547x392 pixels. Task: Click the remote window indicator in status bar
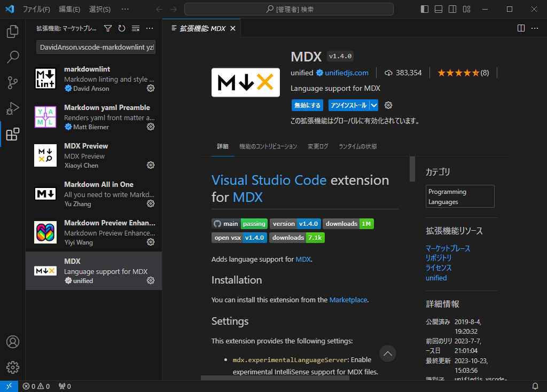[x=9, y=386]
